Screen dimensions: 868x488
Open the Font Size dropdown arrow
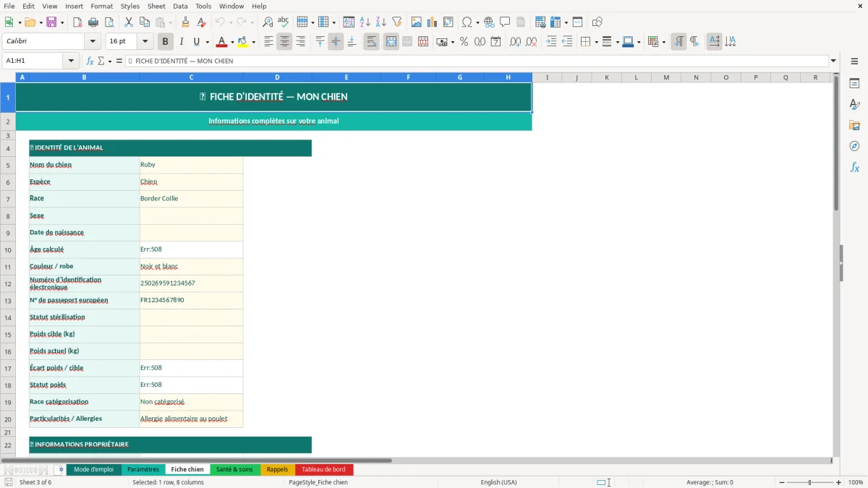(145, 42)
